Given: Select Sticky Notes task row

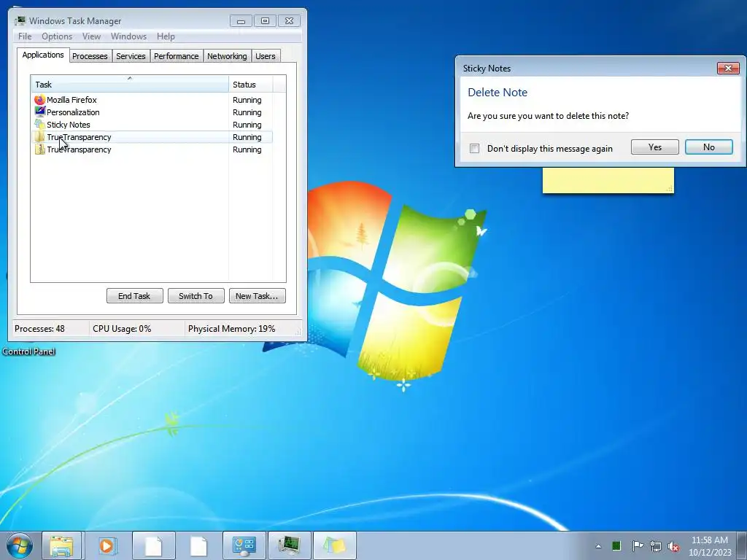Looking at the screenshot, I should [152, 125].
